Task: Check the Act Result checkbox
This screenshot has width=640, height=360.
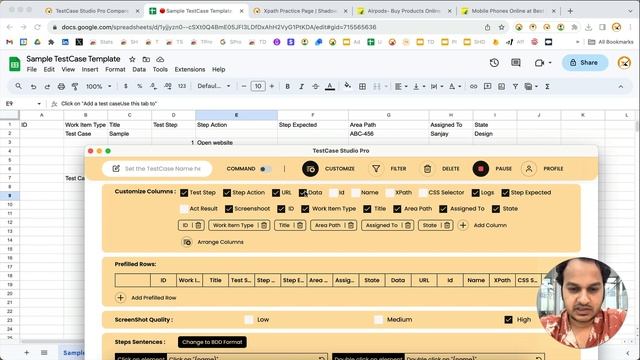Action: (x=184, y=209)
